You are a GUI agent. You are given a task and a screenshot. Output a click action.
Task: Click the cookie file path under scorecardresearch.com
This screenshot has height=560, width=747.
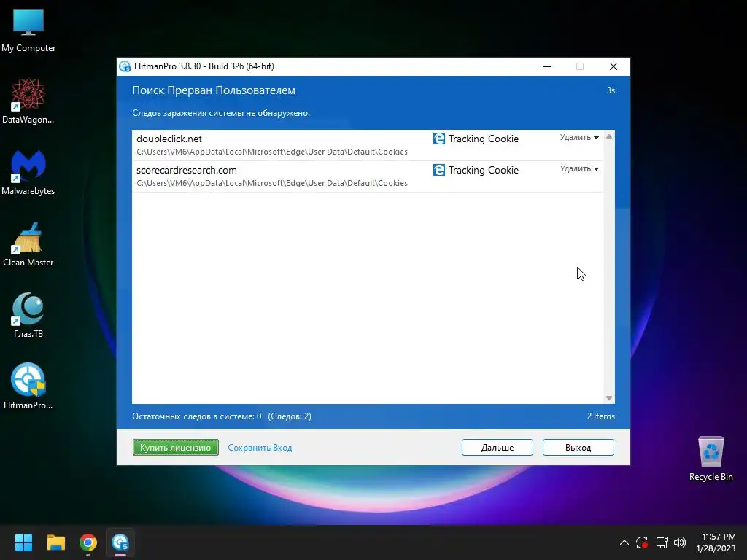(272, 183)
